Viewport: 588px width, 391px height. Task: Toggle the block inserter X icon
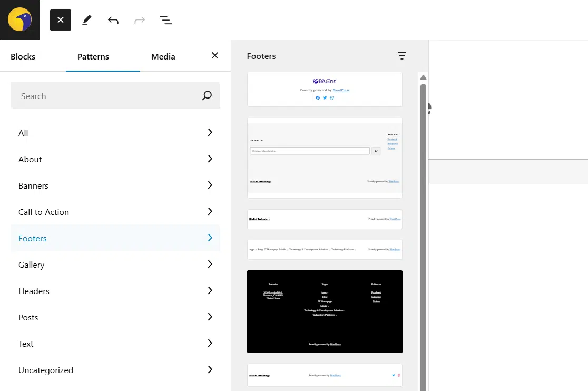click(60, 19)
